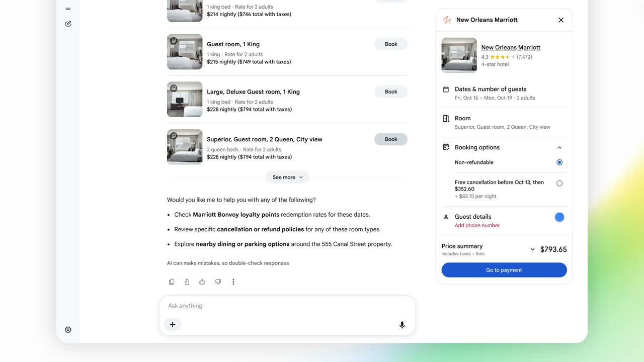Select the Non-refundable booking option

click(x=559, y=162)
